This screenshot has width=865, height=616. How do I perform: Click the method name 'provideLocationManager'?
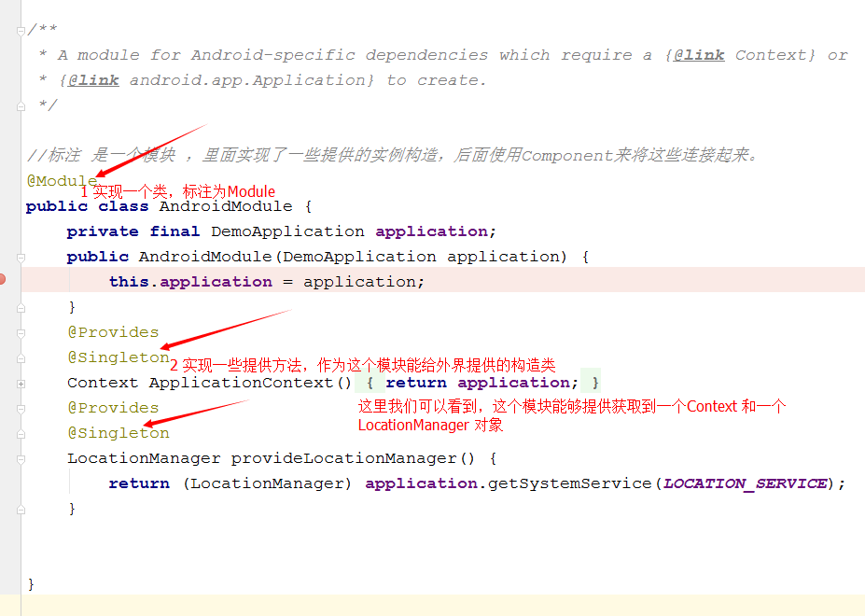click(343, 458)
